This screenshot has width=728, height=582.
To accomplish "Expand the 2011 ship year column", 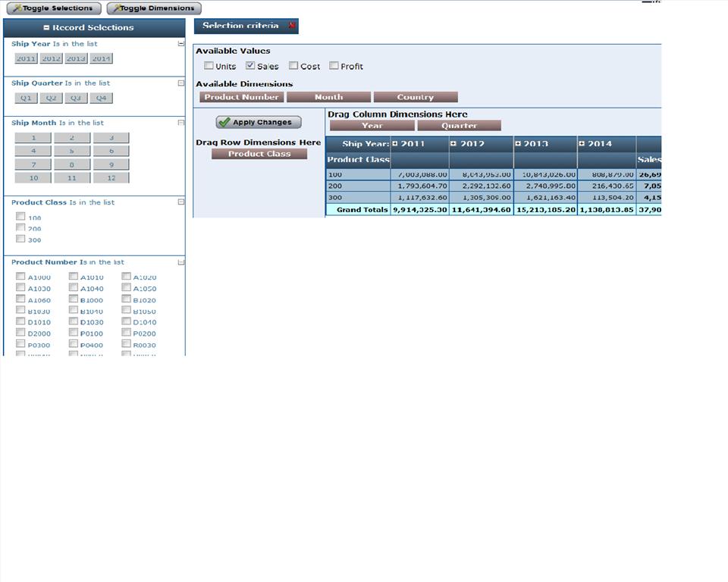I will [x=394, y=144].
